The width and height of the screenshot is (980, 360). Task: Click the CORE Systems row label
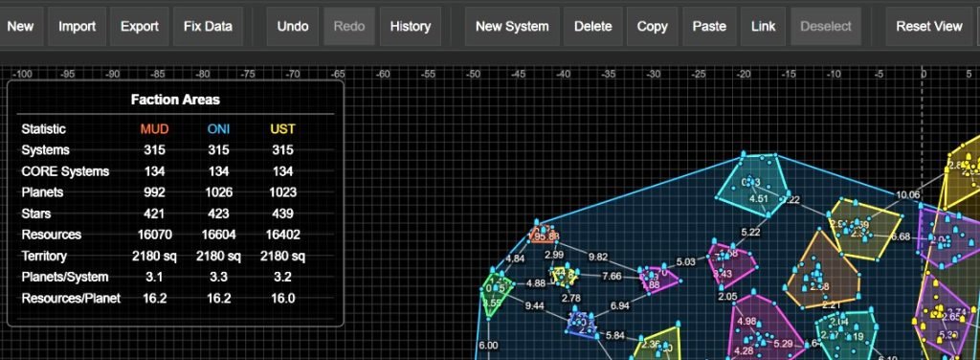coord(65,171)
